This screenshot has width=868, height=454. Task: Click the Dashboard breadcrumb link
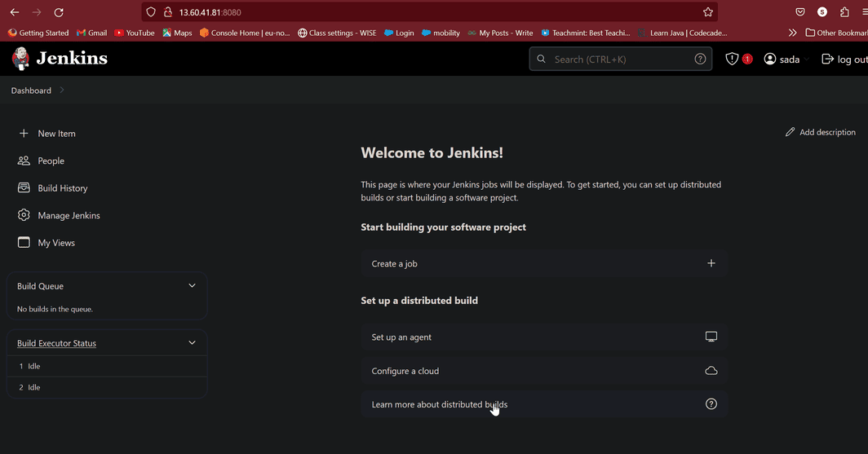tap(31, 90)
